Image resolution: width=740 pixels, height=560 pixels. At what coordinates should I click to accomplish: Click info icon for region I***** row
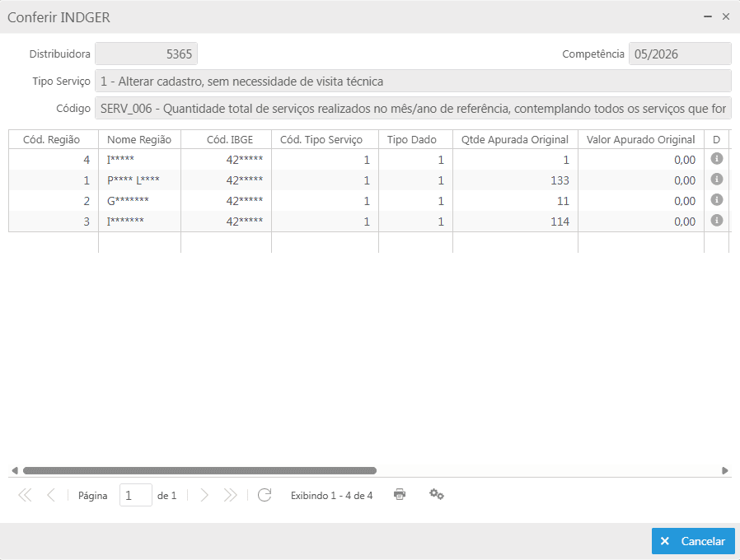(x=716, y=159)
